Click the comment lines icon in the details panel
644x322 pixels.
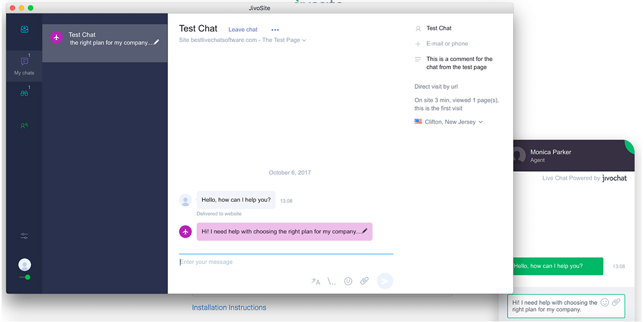pyautogui.click(x=418, y=60)
